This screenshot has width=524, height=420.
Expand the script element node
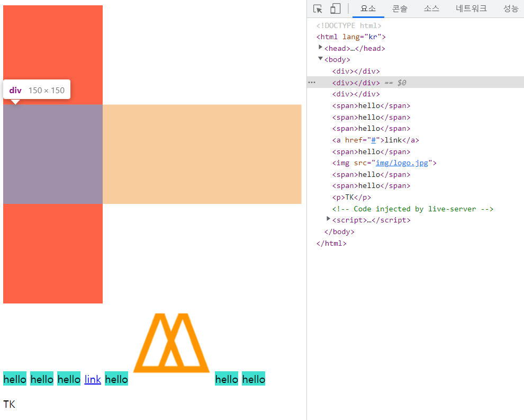click(328, 219)
